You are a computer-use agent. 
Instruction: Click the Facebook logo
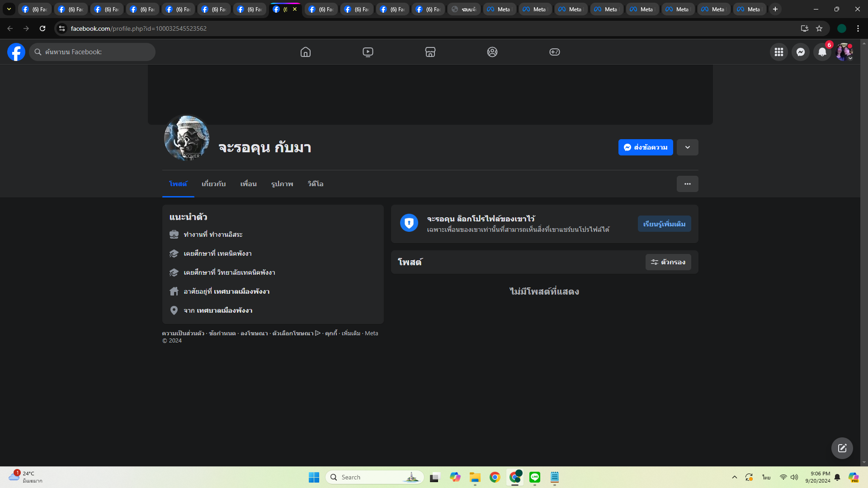16,52
